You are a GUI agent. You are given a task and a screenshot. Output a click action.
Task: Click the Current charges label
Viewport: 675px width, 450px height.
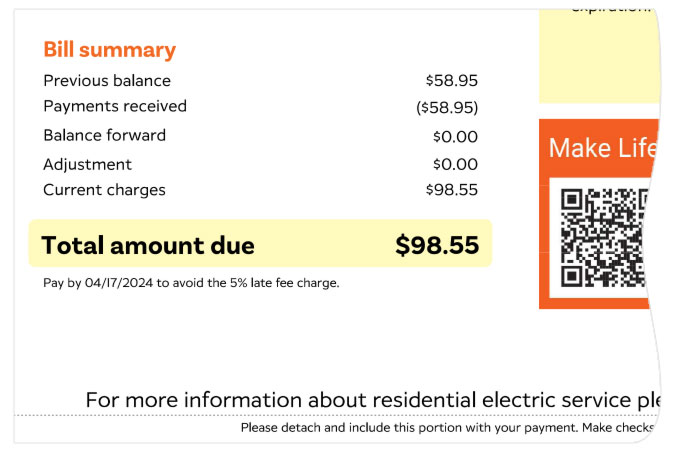105,190
